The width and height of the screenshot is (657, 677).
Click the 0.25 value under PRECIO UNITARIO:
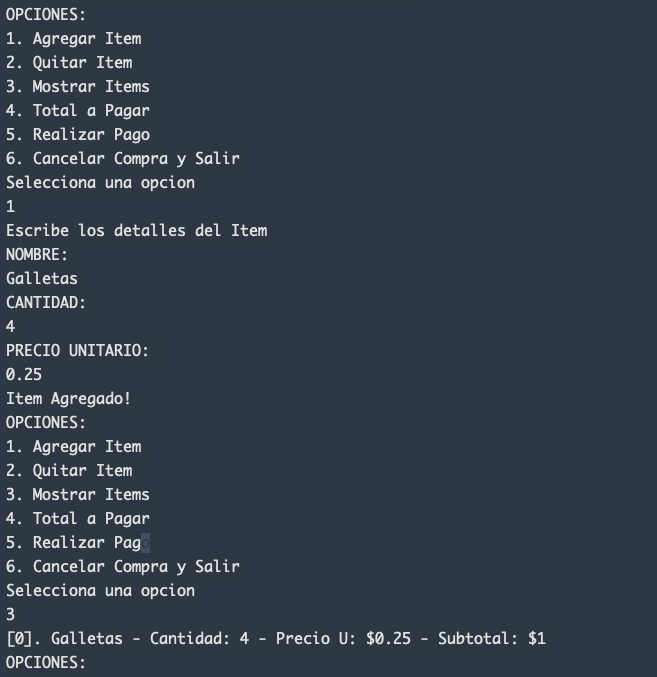click(x=24, y=374)
